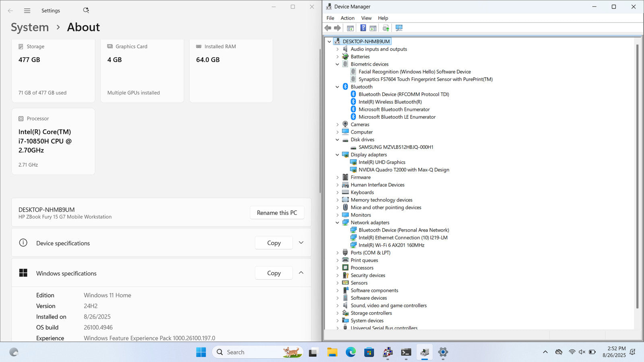Image resolution: width=644 pixels, height=362 pixels.
Task: Toggle Show/Hide Console Tree toolbar icon
Action: (351, 28)
